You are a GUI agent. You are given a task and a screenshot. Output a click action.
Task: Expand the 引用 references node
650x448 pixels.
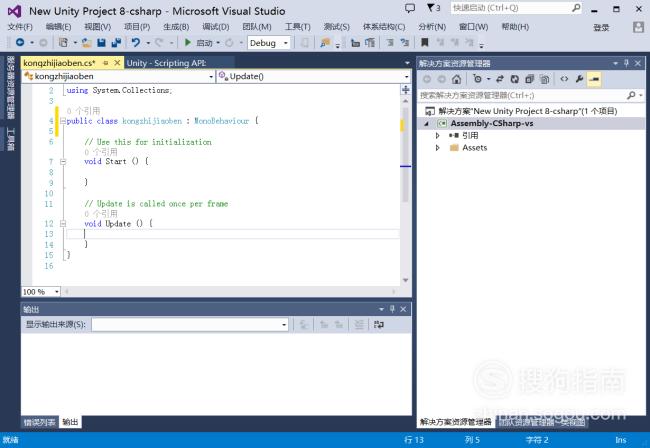point(437,136)
